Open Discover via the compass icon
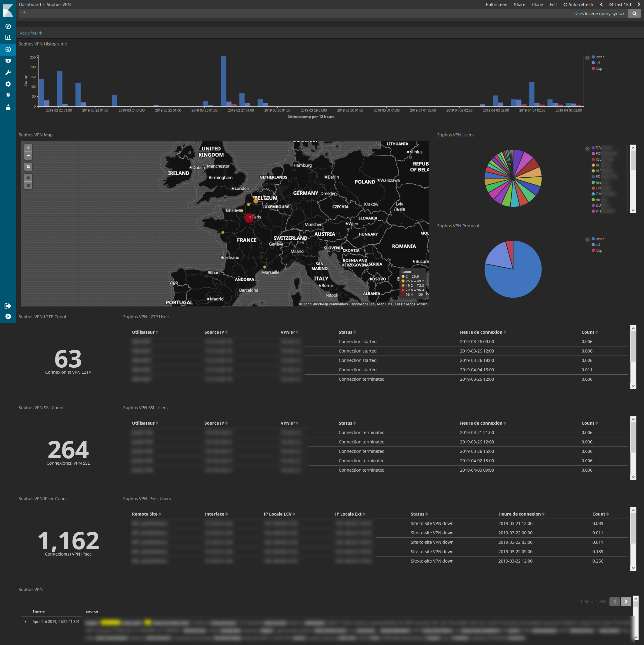Screen dimensions: 644x645 tap(8, 26)
